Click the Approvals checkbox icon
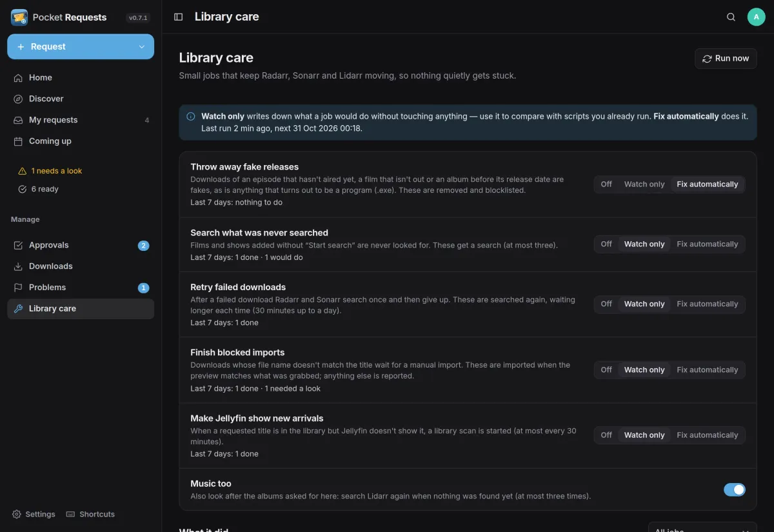Viewport: 774px width, 532px height. click(x=18, y=245)
